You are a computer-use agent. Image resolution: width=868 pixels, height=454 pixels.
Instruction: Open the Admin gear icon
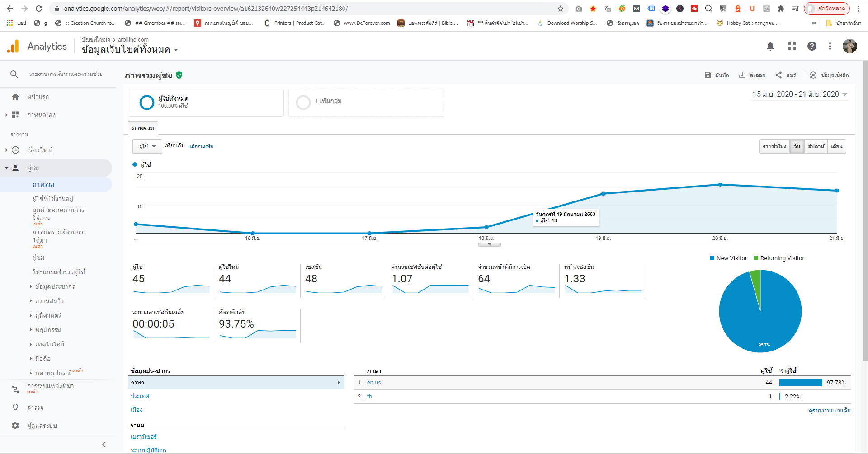[x=15, y=426]
